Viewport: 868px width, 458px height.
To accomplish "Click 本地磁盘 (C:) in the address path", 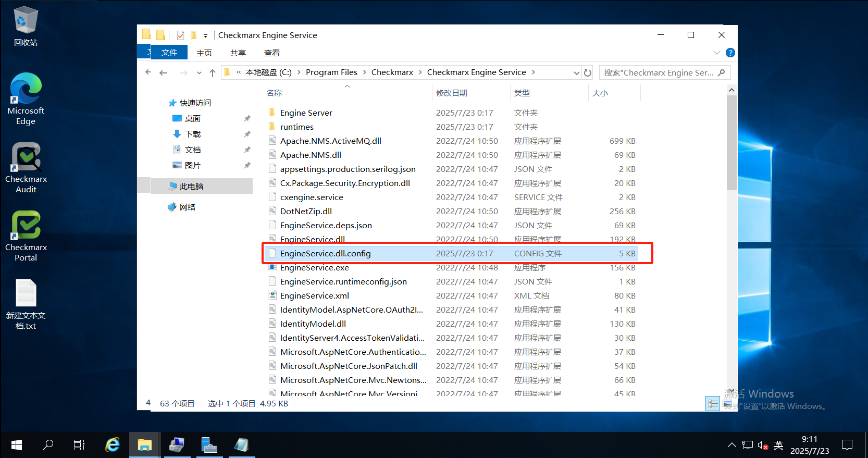I will pyautogui.click(x=268, y=72).
